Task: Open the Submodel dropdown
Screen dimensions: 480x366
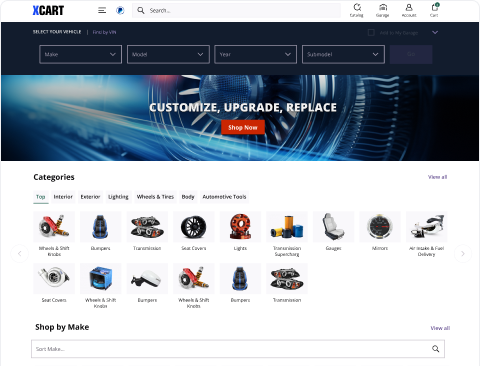Action: click(x=343, y=54)
